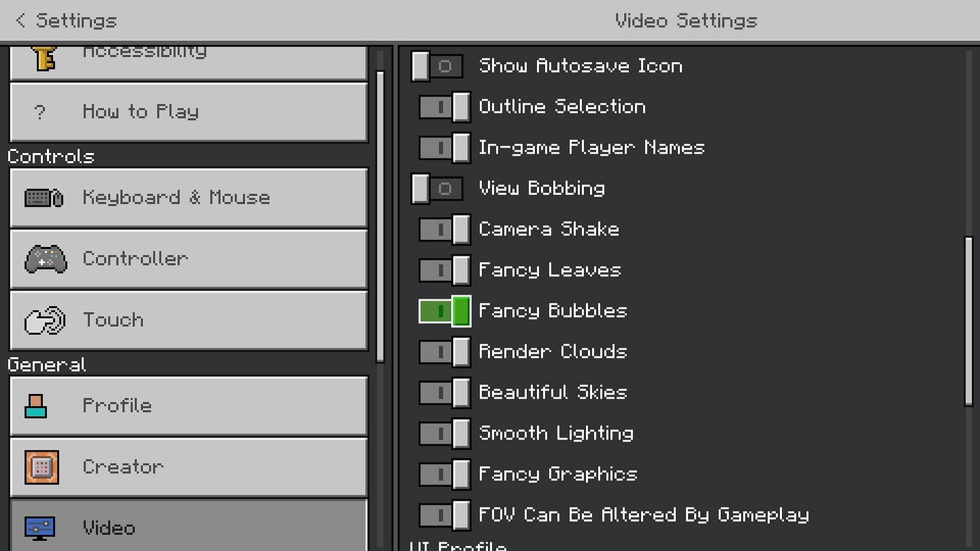
Task: Select the gamepad icon for Controller settings
Action: [x=44, y=259]
